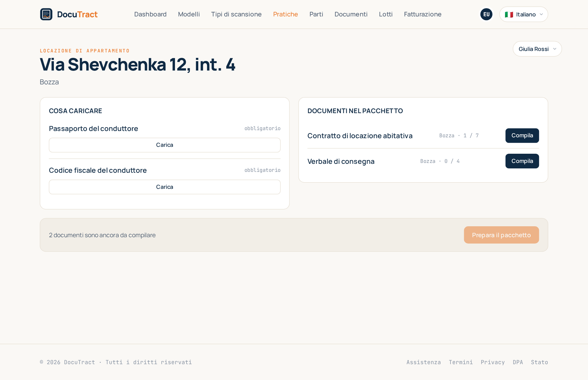This screenshot has height=380, width=588.
Task: Go to the Dashboard menu item
Action: tap(150, 14)
